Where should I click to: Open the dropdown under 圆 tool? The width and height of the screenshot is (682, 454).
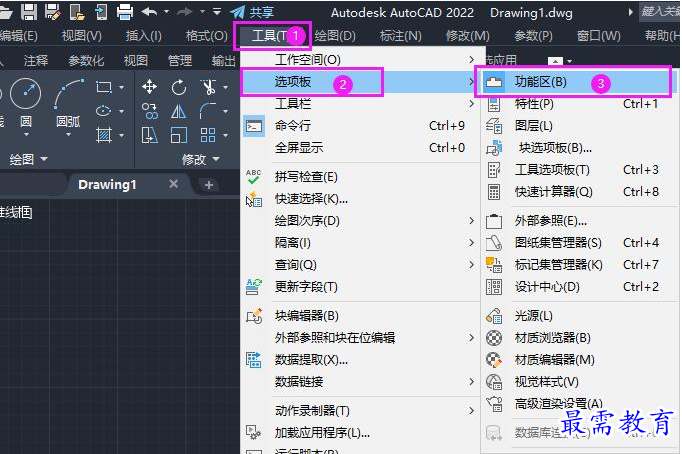(26, 135)
